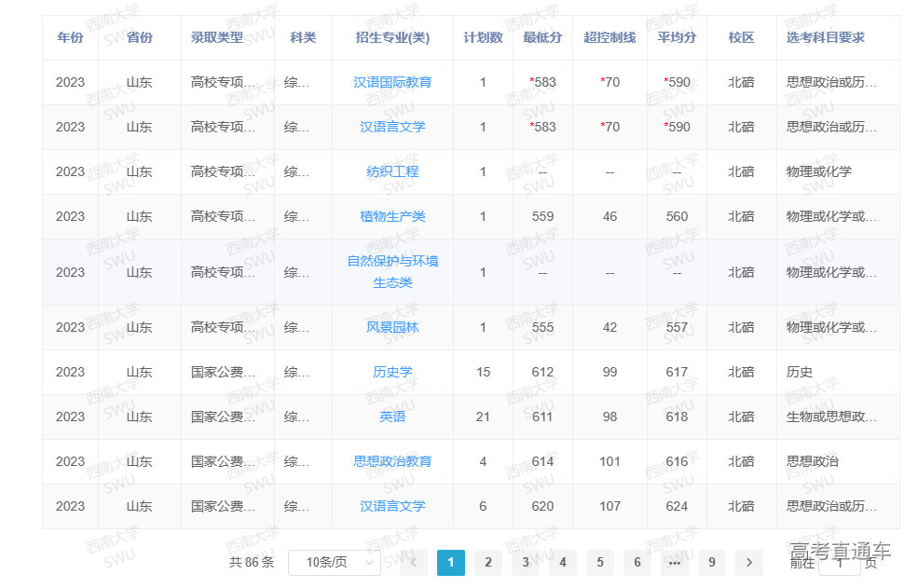Click the ellipsis to reveal more pages
This screenshot has width=918, height=588.
(x=674, y=563)
